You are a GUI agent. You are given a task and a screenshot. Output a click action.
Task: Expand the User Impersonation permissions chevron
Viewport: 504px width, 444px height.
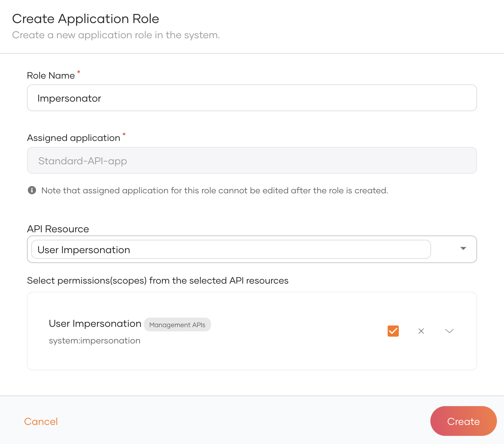click(449, 331)
